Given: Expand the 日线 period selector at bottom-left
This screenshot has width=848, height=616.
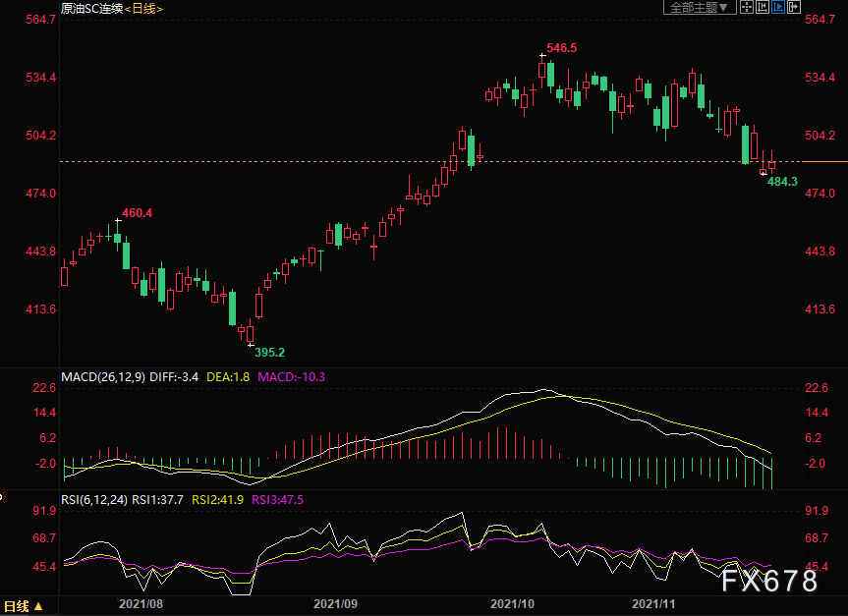Looking at the screenshot, I should [23, 606].
